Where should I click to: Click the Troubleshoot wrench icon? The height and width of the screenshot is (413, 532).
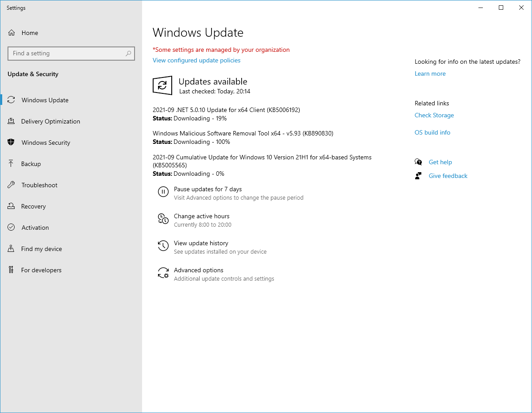tap(12, 185)
